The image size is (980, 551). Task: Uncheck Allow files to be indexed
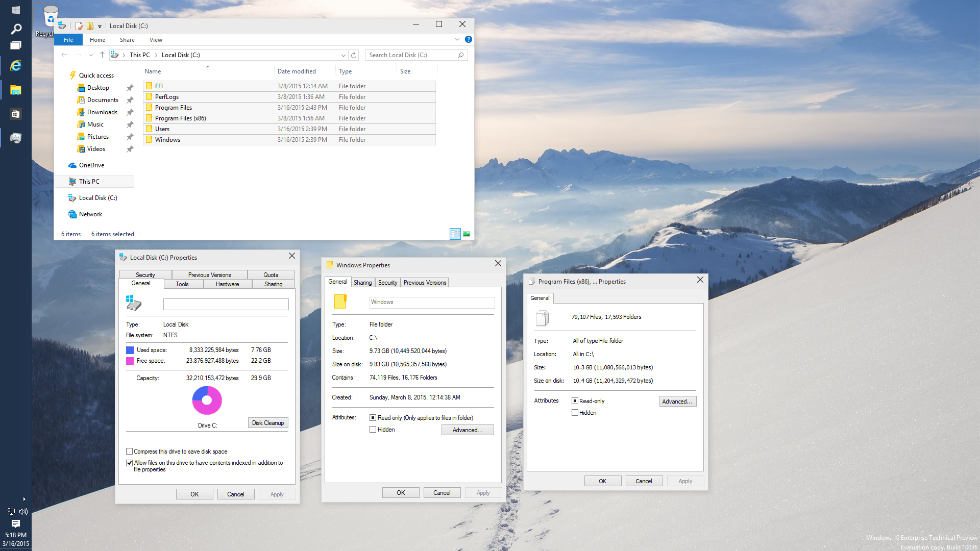pos(130,463)
